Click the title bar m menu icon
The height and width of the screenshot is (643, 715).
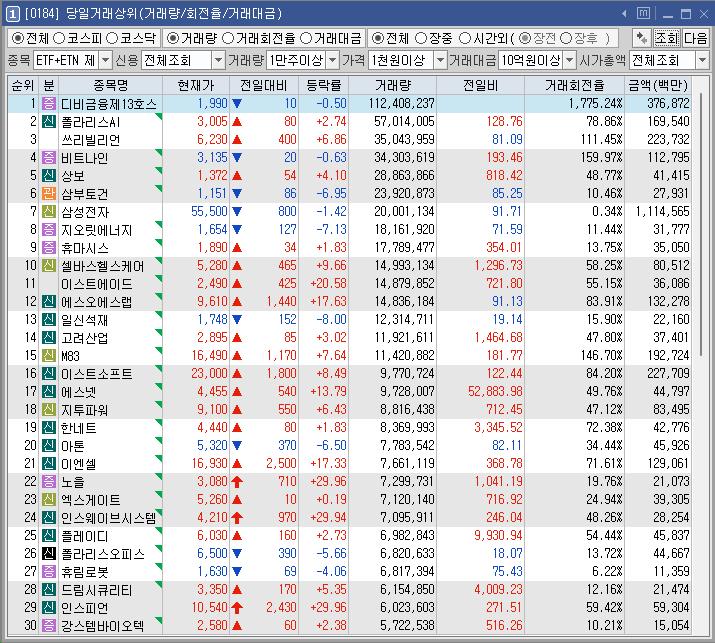(x=643, y=14)
